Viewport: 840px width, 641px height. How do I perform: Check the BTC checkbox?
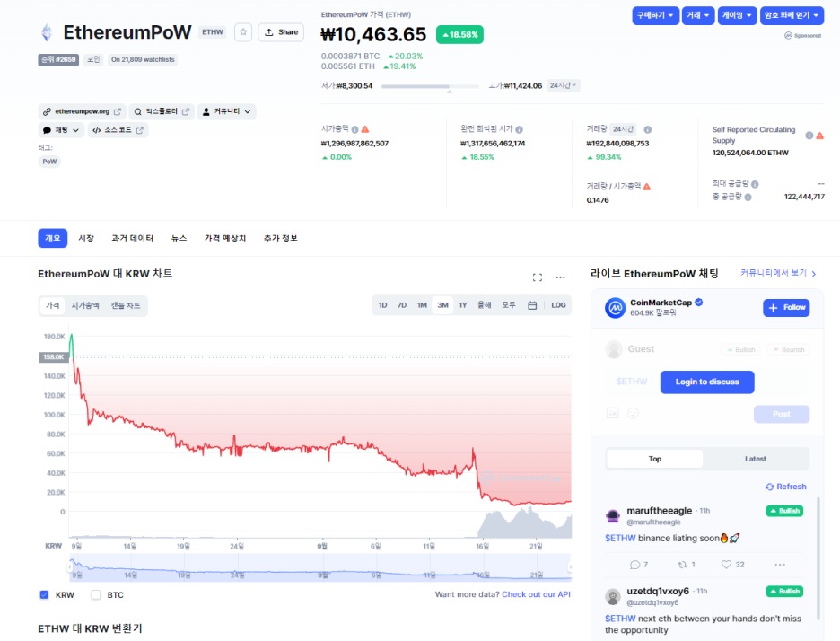[x=96, y=595]
